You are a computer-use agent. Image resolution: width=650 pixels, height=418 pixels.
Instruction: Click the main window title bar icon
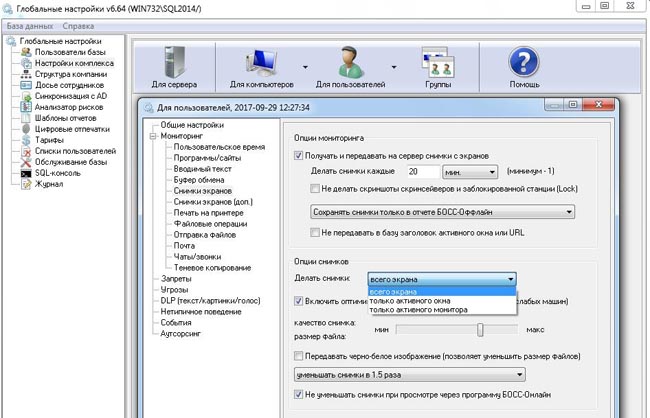coord(8,8)
